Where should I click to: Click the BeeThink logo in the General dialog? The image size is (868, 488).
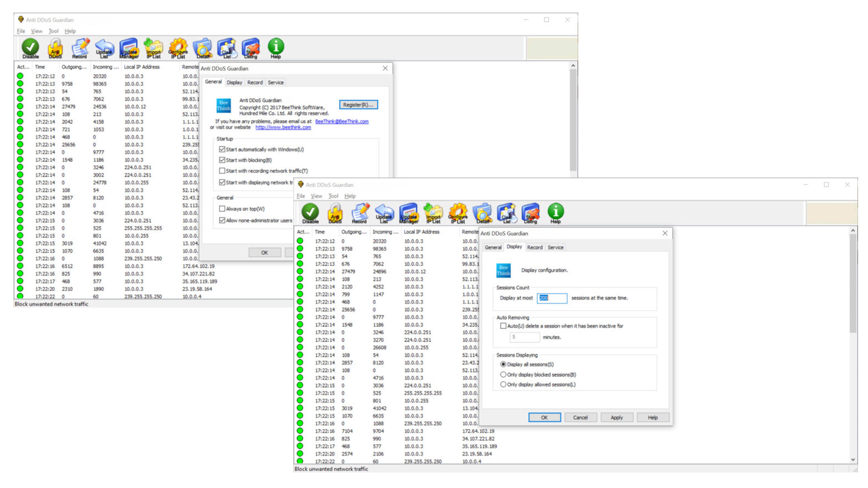(223, 105)
